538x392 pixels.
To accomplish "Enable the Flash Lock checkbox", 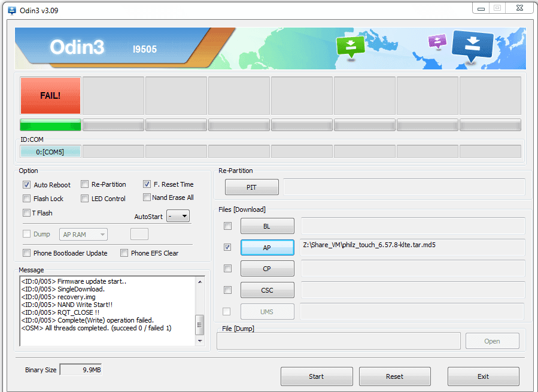I will coord(26,199).
